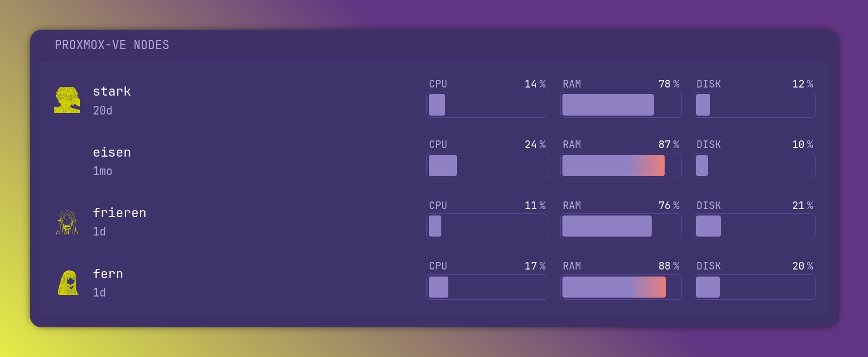Click the Proxmox-VE Nodes header
The image size is (868, 357).
[112, 45]
